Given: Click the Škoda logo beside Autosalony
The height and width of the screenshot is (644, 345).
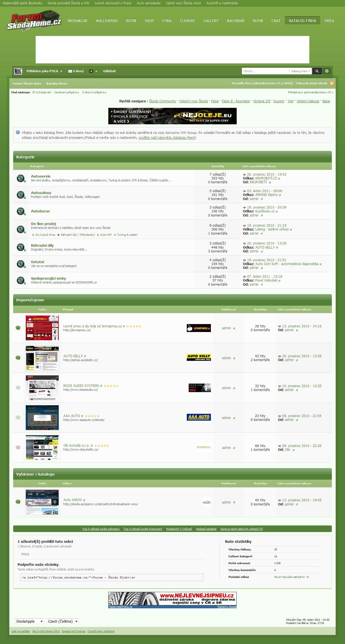Looking at the screenshot, I should pyautogui.click(x=21, y=195).
